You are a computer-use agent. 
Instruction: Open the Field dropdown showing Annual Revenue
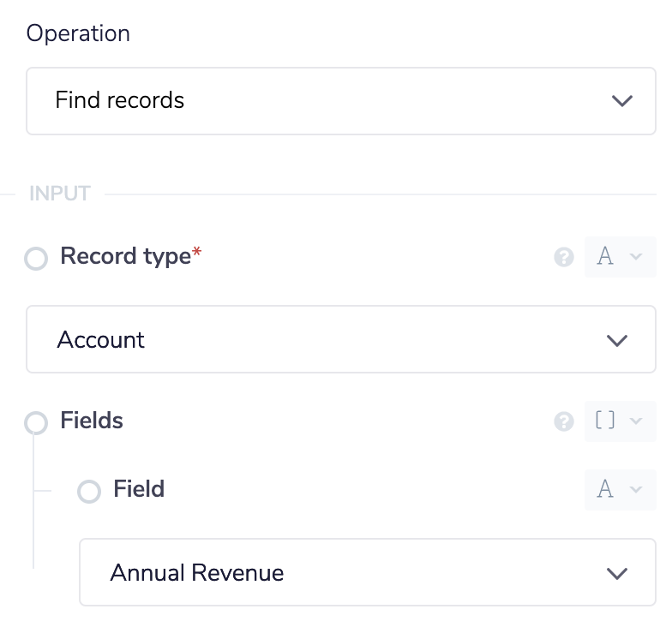tap(367, 573)
